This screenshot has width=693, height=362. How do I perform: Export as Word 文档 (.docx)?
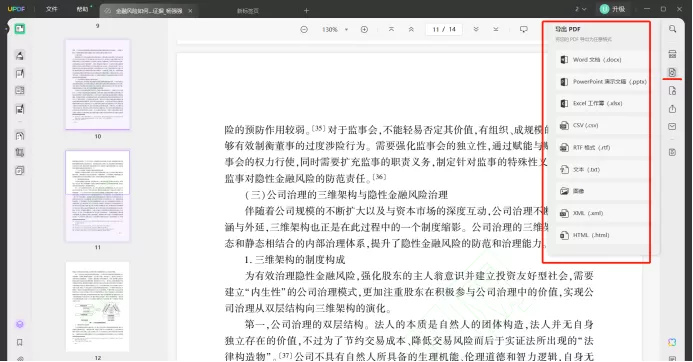[x=601, y=60]
